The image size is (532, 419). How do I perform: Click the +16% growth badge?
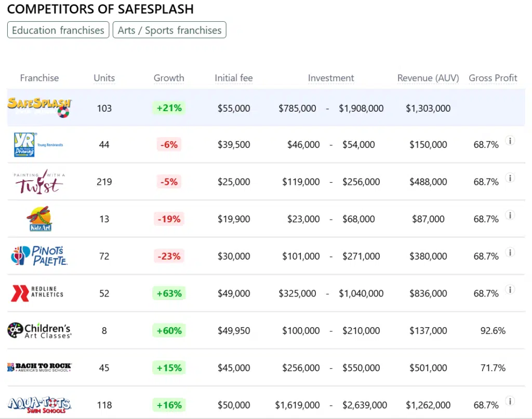coord(169,405)
